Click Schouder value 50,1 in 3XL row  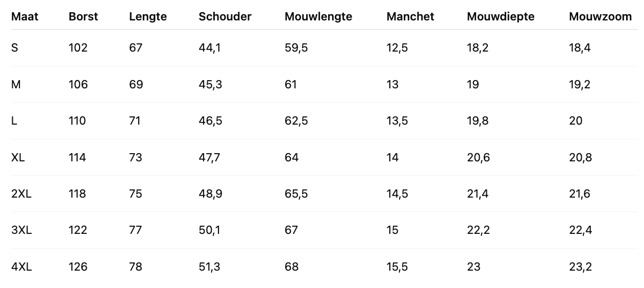pyautogui.click(x=209, y=230)
